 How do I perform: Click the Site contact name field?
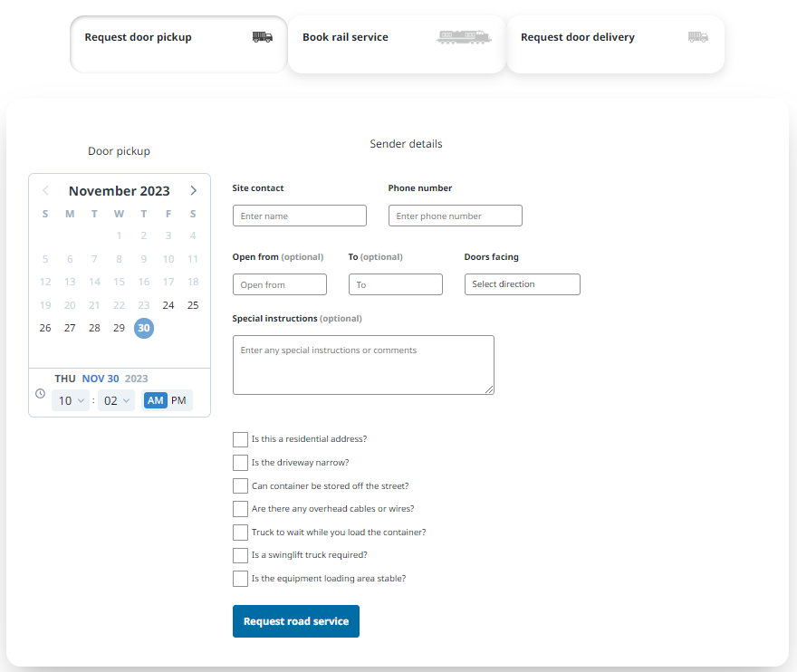point(300,216)
